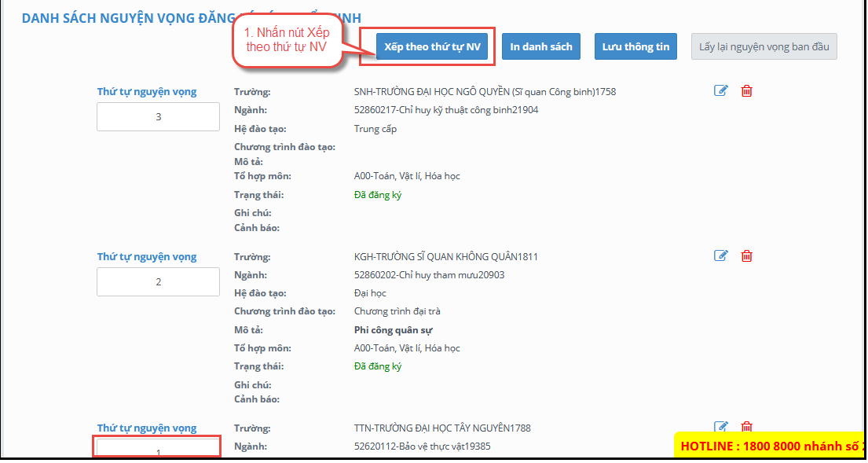Edit the Đại học Ngô Quyền entry
Viewport: 868px width, 463px height.
(x=720, y=91)
